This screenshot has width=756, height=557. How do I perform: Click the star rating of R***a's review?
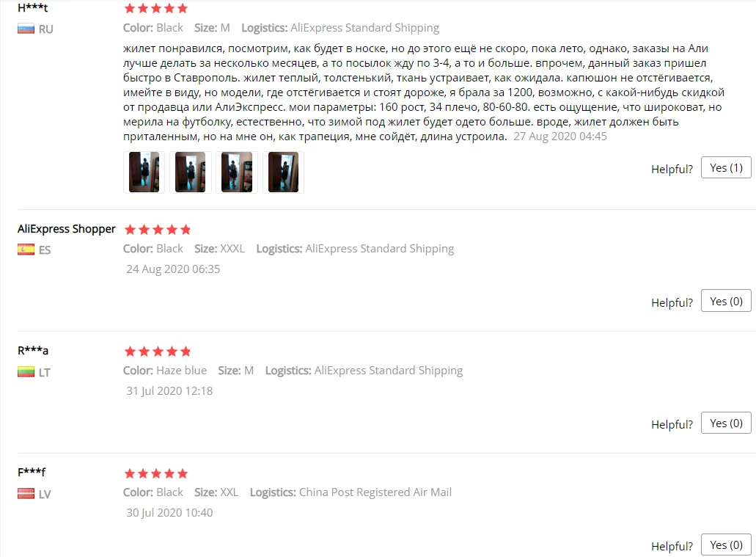pyautogui.click(x=157, y=352)
